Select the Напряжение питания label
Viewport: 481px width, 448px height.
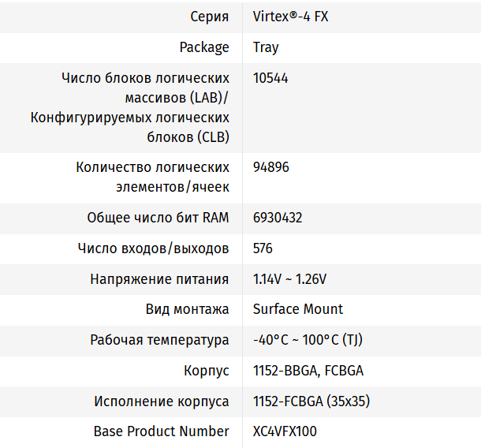click(159, 279)
